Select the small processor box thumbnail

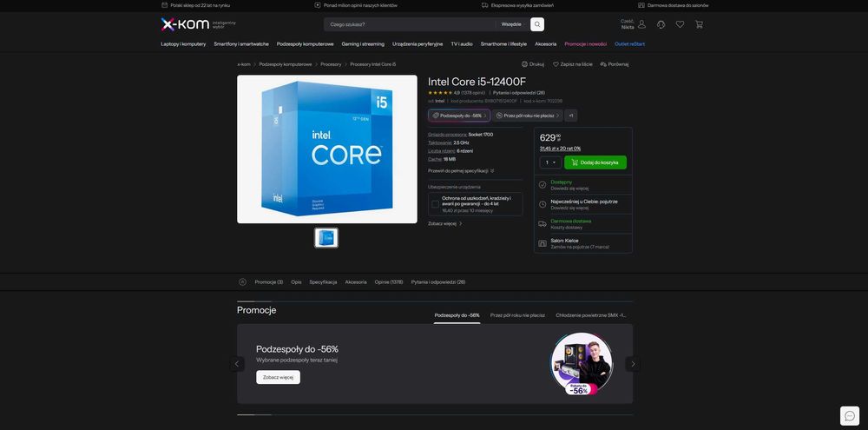(x=326, y=238)
